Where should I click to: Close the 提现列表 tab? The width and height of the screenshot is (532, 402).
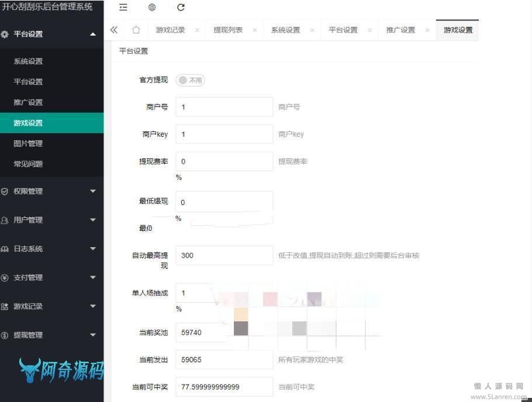point(255,30)
